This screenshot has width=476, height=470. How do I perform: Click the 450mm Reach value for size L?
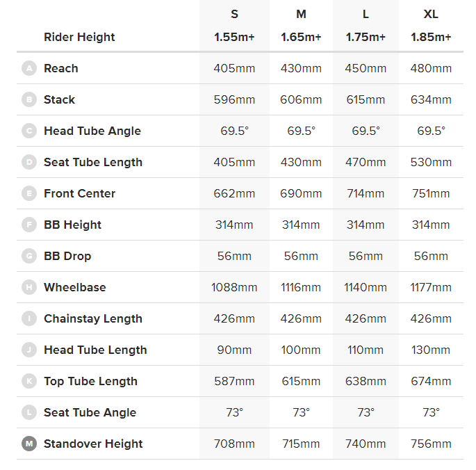tap(366, 68)
